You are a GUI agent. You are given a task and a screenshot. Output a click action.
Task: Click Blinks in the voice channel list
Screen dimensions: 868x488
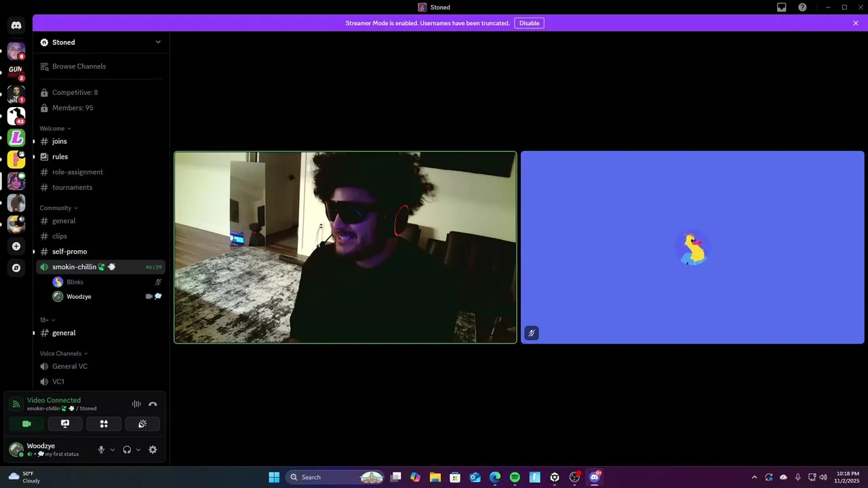[108, 282]
